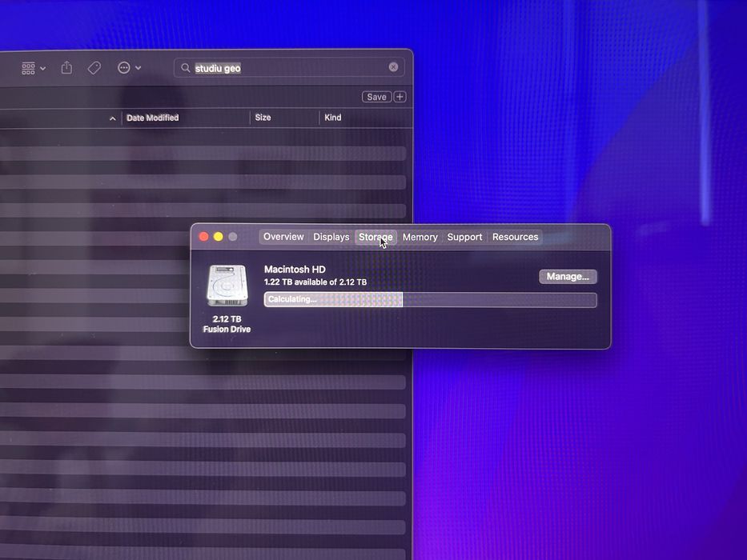The width and height of the screenshot is (747, 560).
Task: Open the Support tab
Action: pos(464,237)
